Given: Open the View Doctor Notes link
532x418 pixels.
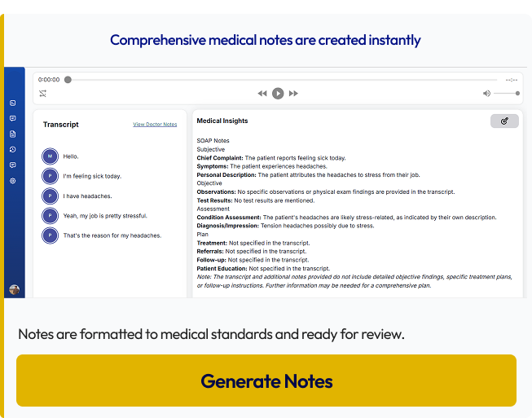Looking at the screenshot, I should click(155, 125).
